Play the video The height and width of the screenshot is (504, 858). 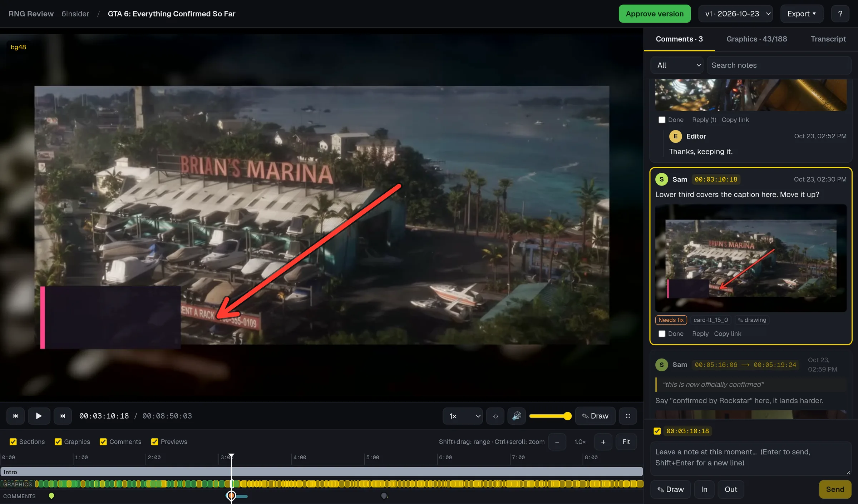coord(39,416)
